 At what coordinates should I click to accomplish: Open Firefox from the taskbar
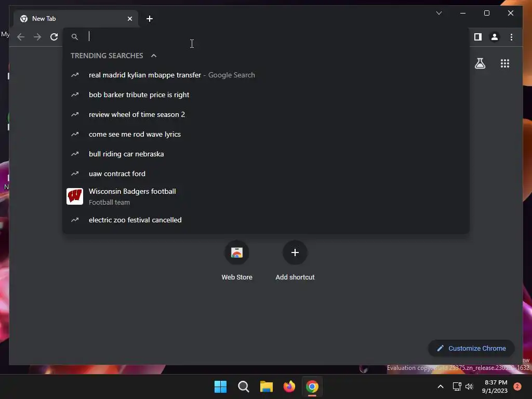coord(289,387)
